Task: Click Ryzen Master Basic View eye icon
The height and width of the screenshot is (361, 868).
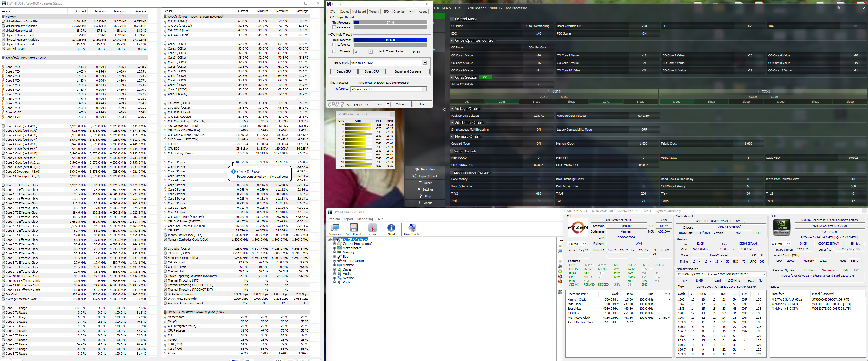Action: click(x=417, y=170)
